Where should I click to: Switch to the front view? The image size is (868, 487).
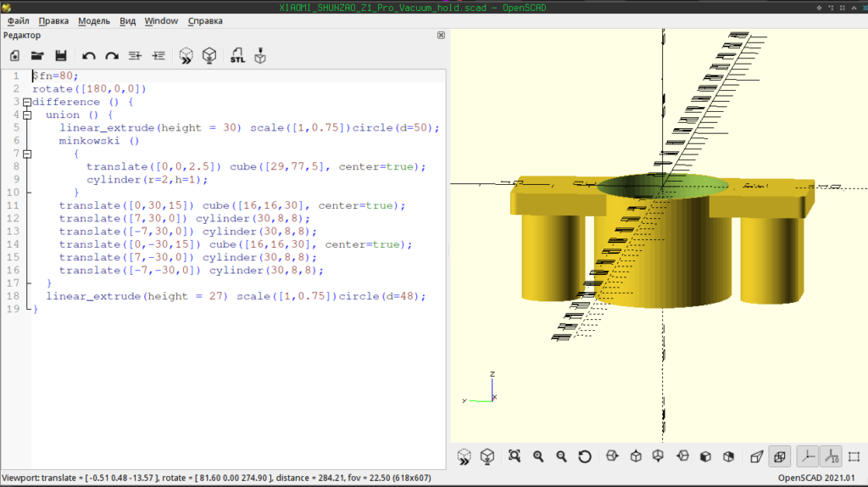point(705,456)
